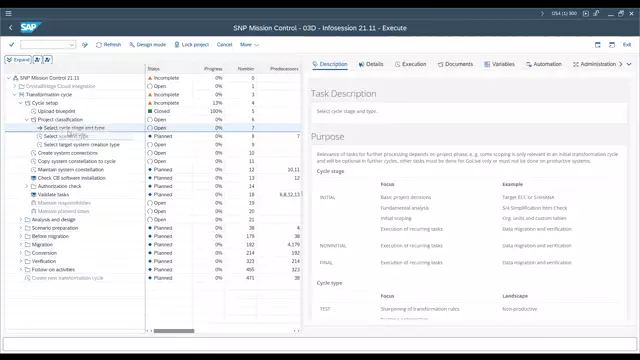Click the Status column header
This screenshot has width=640, height=360.
(153, 69)
